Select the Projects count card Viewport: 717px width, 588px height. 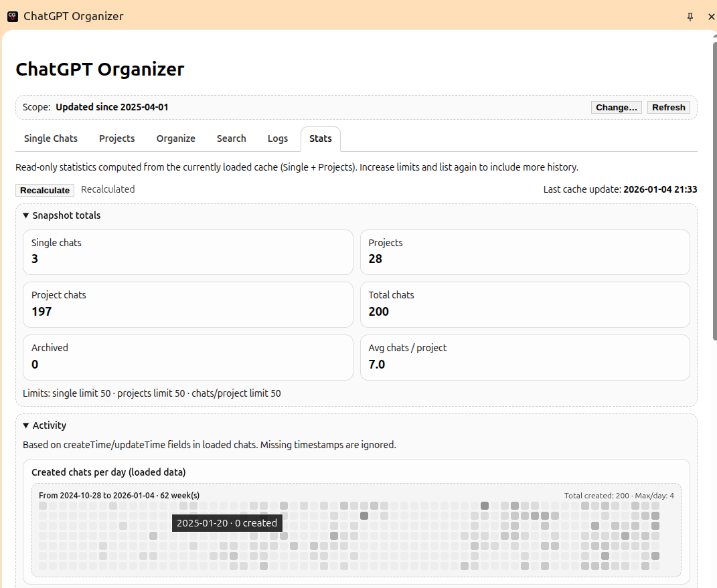coord(524,252)
